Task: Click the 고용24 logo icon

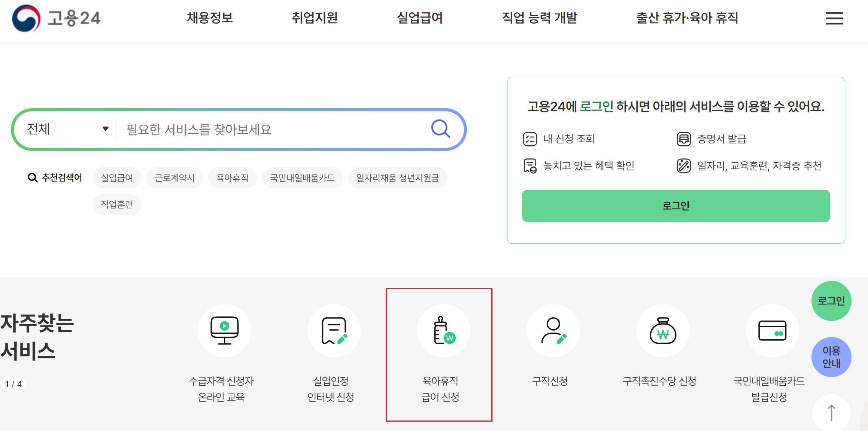Action: pyautogui.click(x=26, y=18)
